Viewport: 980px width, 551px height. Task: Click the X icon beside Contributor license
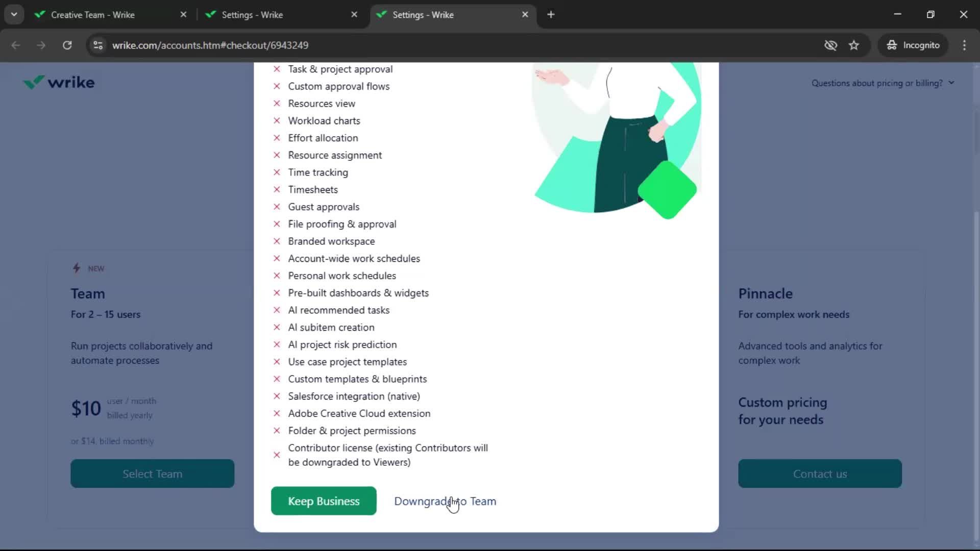coord(277,455)
